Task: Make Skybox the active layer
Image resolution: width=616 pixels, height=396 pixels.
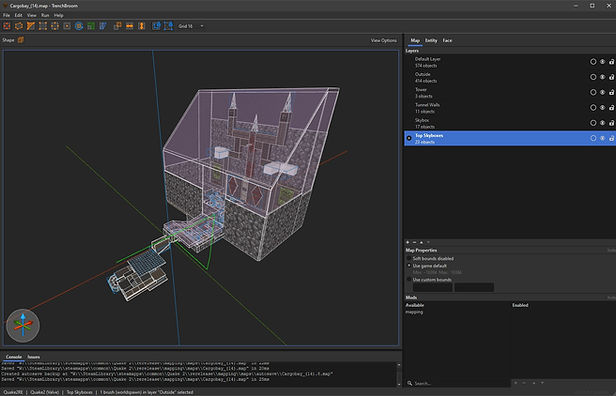Action: [593, 123]
